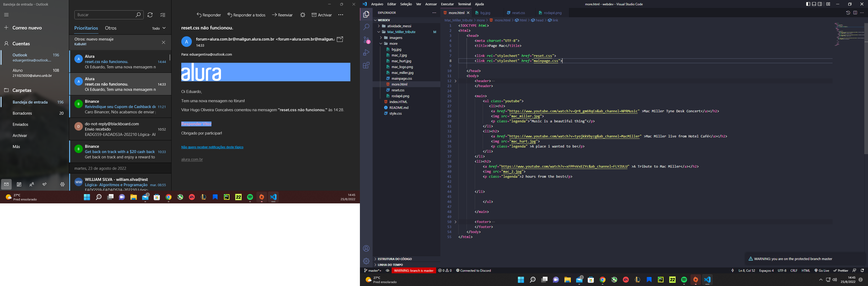Click the errors and warnings counter in status bar
This screenshot has height=286, width=868.
tap(445, 270)
